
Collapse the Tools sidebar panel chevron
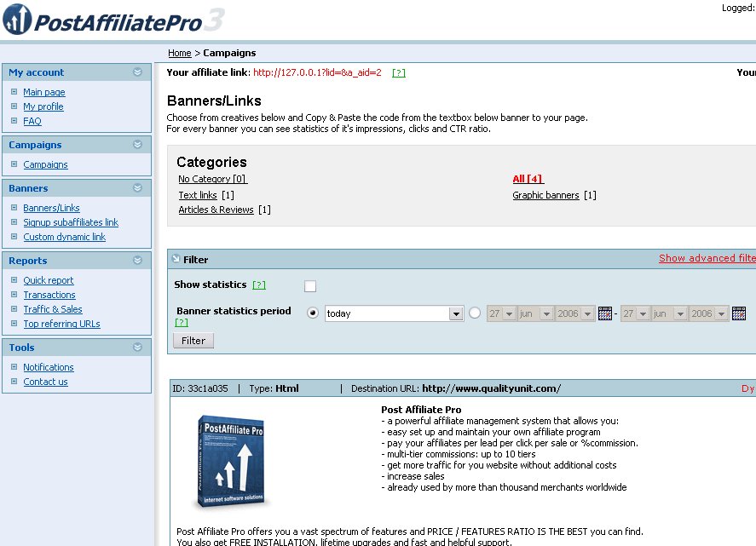[137, 347]
